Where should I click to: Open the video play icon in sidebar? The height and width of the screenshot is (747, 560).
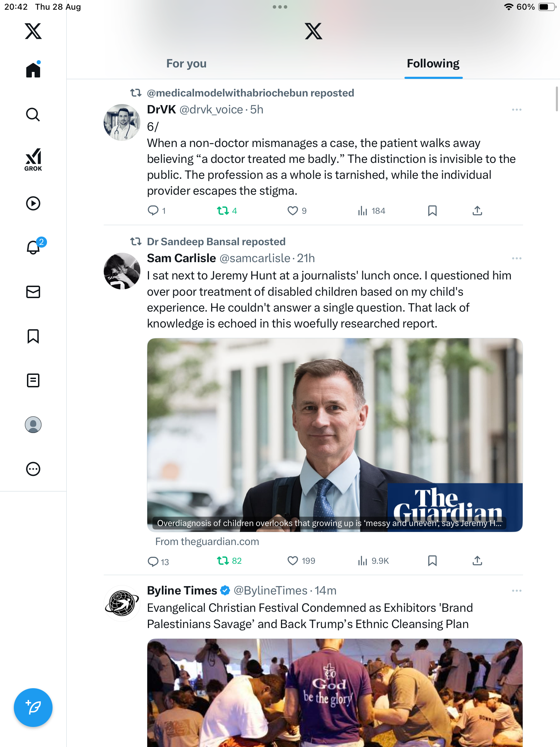click(33, 203)
